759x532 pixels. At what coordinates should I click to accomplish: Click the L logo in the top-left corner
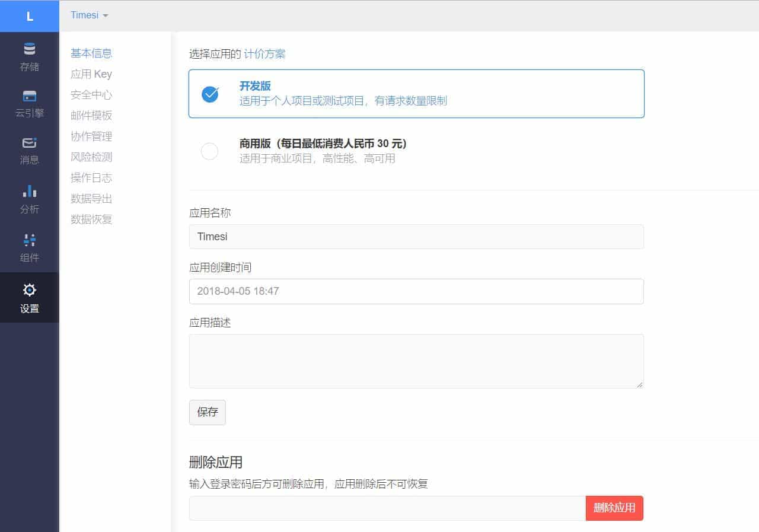(30, 16)
